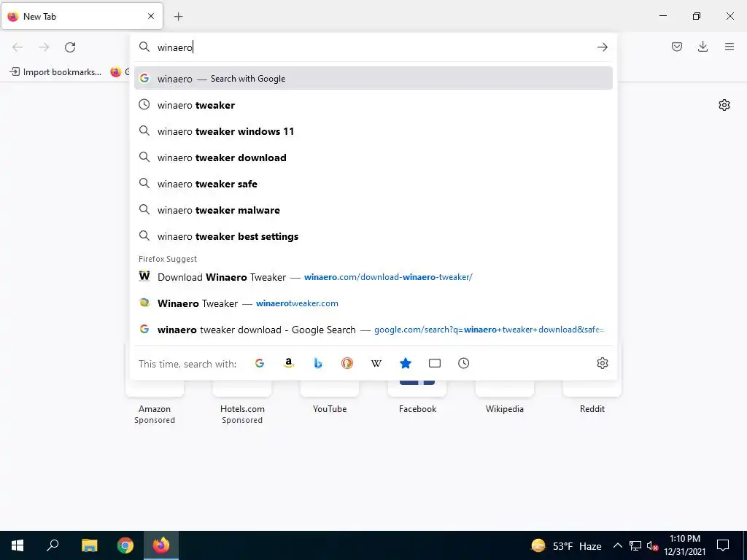The height and width of the screenshot is (560, 747).
Task: Open a new tab with plus button
Action: [178, 17]
